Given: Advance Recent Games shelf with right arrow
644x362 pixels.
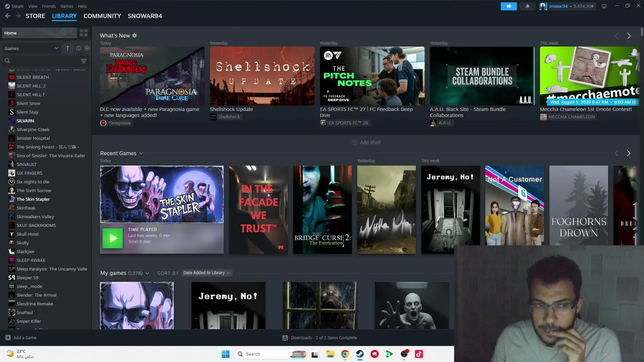Looking at the screenshot, I should pos(628,153).
